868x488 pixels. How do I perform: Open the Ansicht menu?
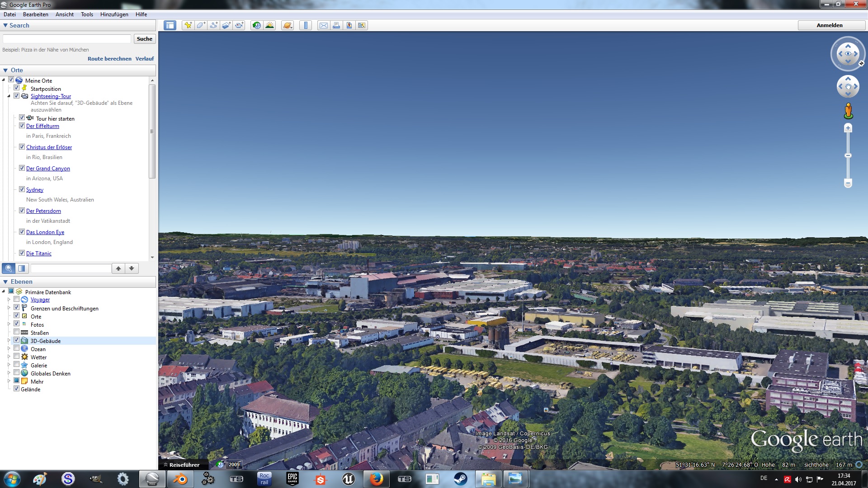64,14
